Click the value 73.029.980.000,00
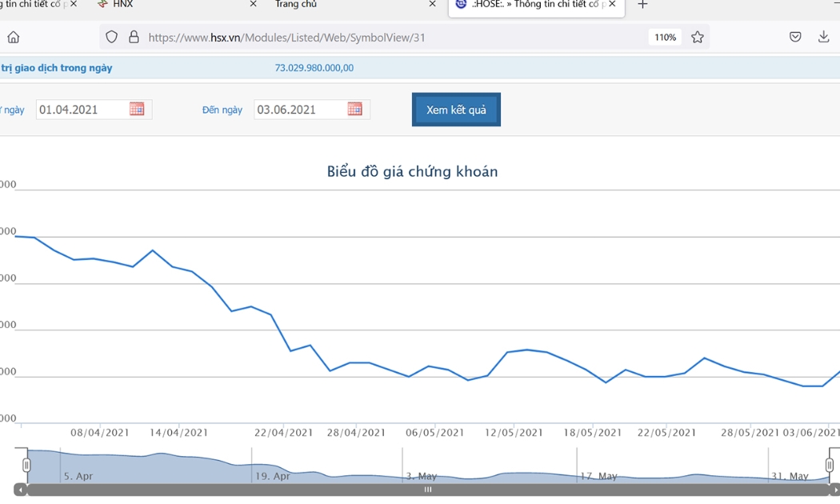The image size is (840, 504). (314, 68)
